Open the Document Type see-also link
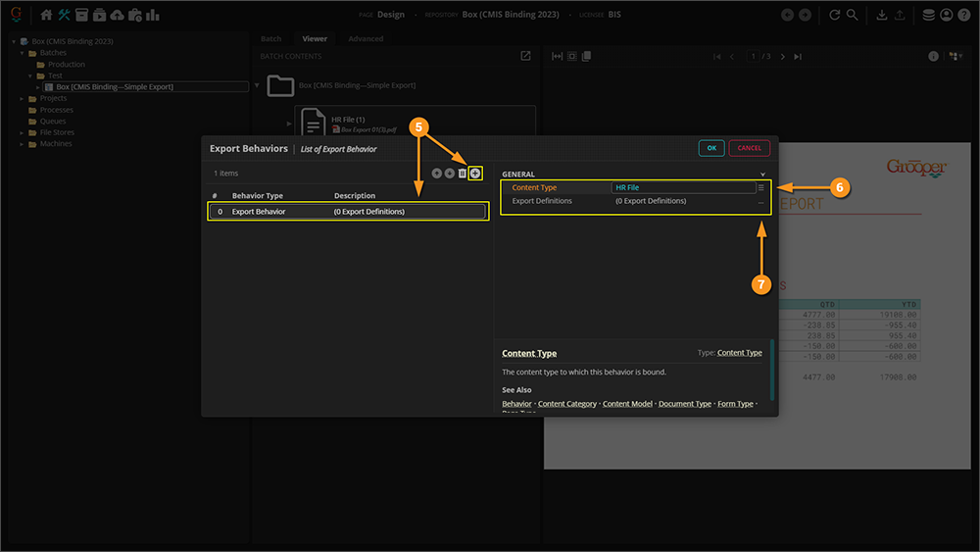The height and width of the screenshot is (552, 980). point(685,404)
